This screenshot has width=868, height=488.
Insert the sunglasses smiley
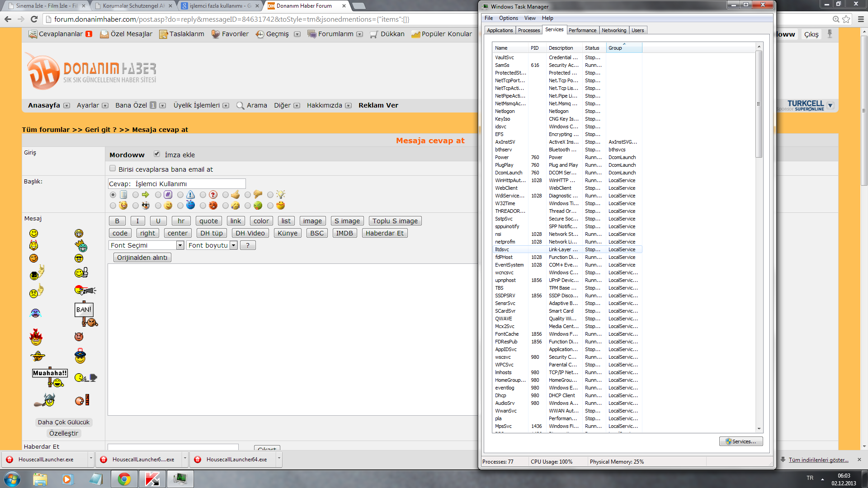point(79,258)
